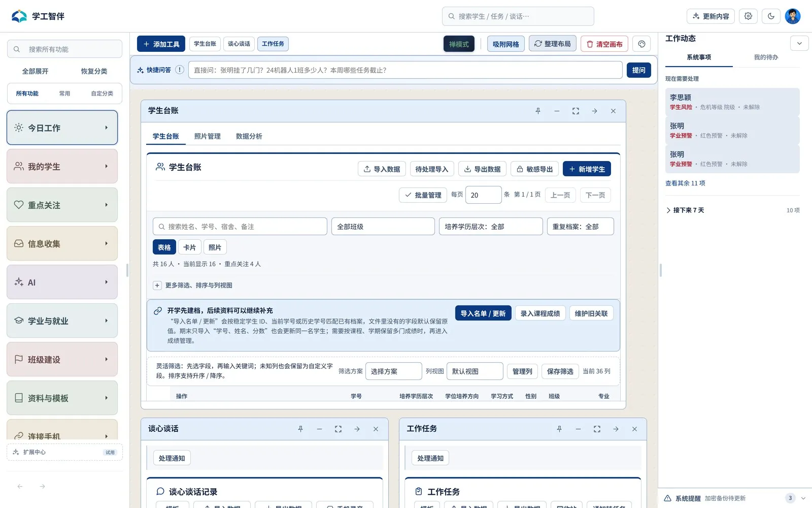
Task: Minimize the 谈心谈话 panel
Action: (x=319, y=429)
